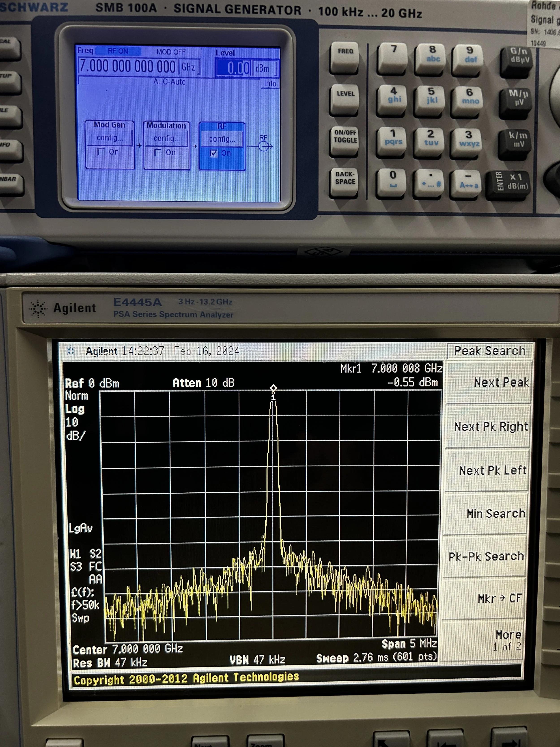
Task: Select Min Search softkey
Action: [x=486, y=513]
